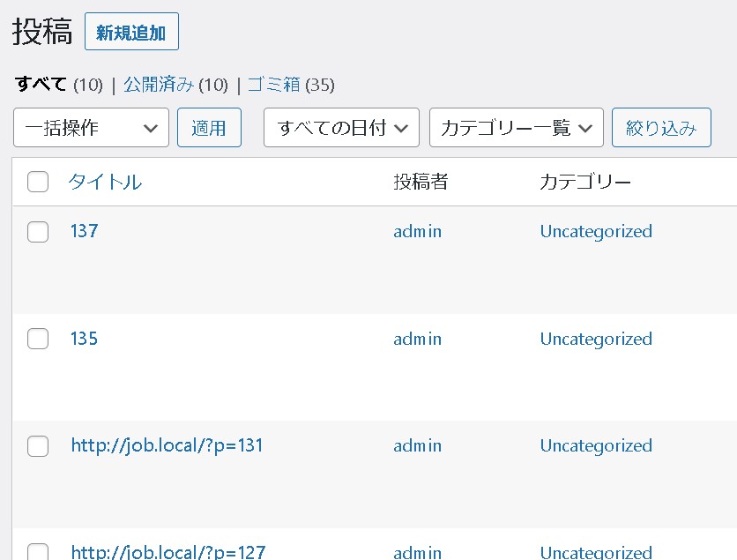Click the 絞り込み filter button

tap(661, 127)
